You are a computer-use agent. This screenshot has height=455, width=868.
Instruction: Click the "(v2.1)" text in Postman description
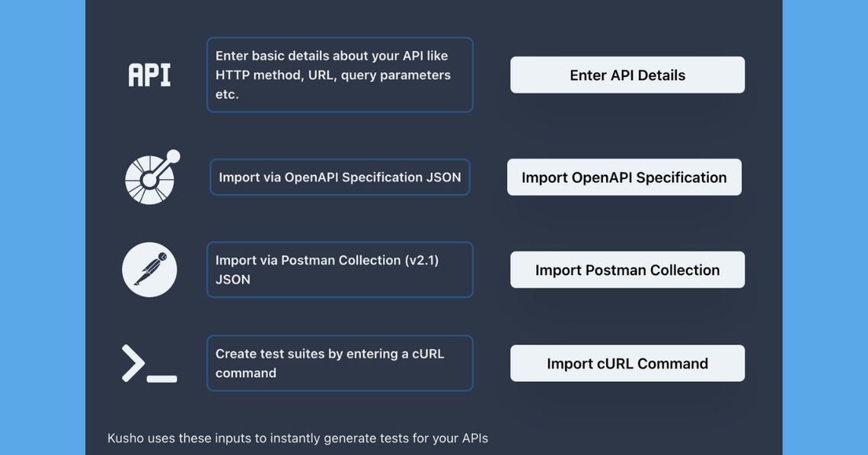[x=421, y=260]
